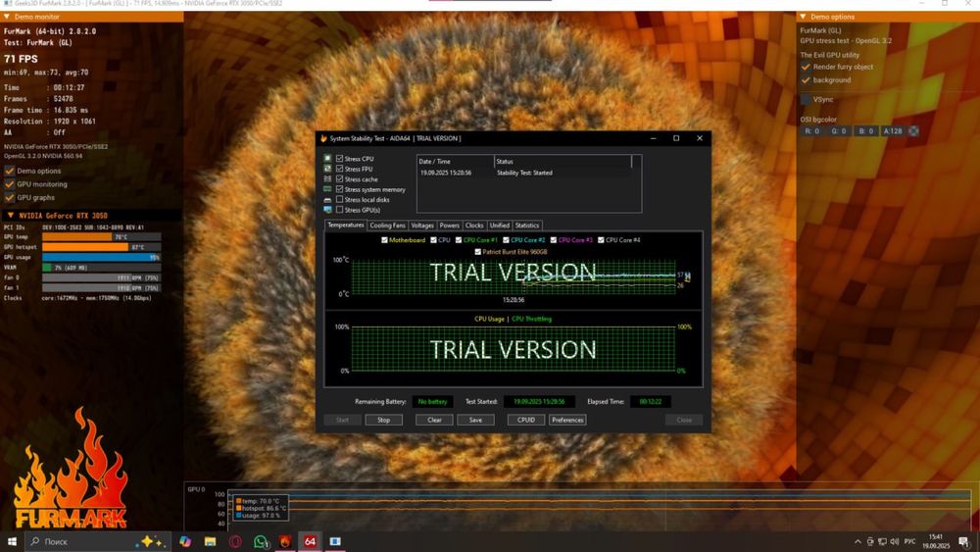Enable VSync in Demo options
This screenshot has height=552, width=980.
coord(806,99)
